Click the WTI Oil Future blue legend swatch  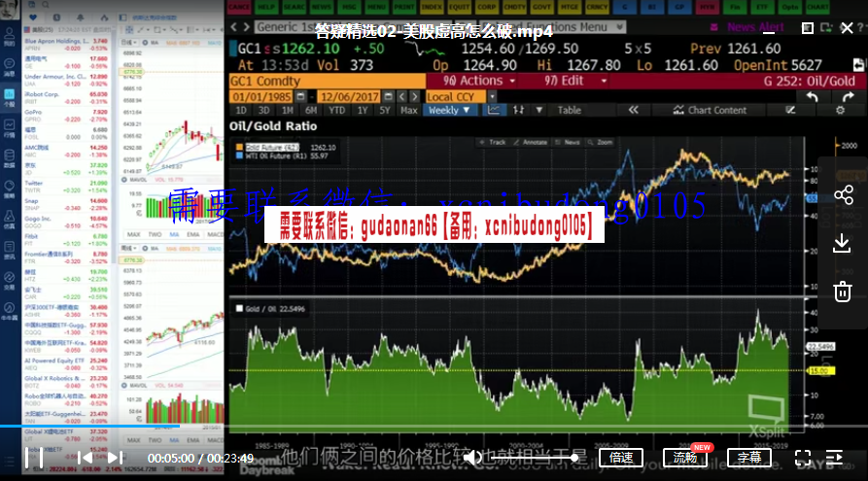[x=239, y=156]
